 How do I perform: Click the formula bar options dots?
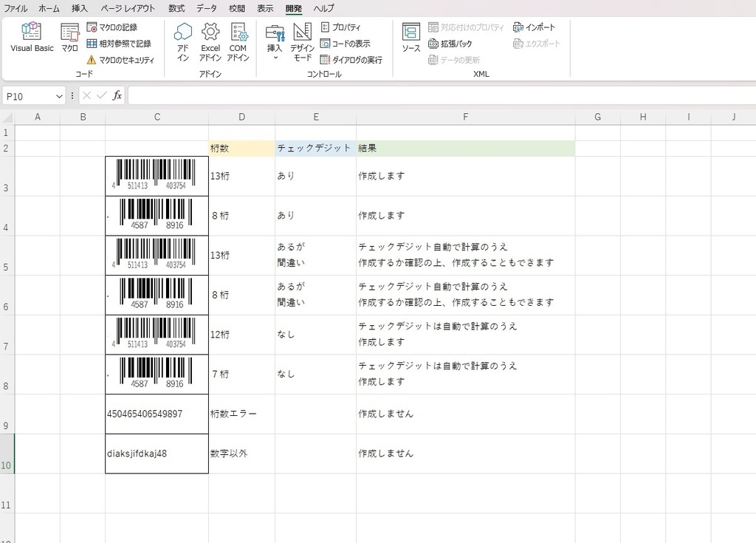click(x=72, y=95)
